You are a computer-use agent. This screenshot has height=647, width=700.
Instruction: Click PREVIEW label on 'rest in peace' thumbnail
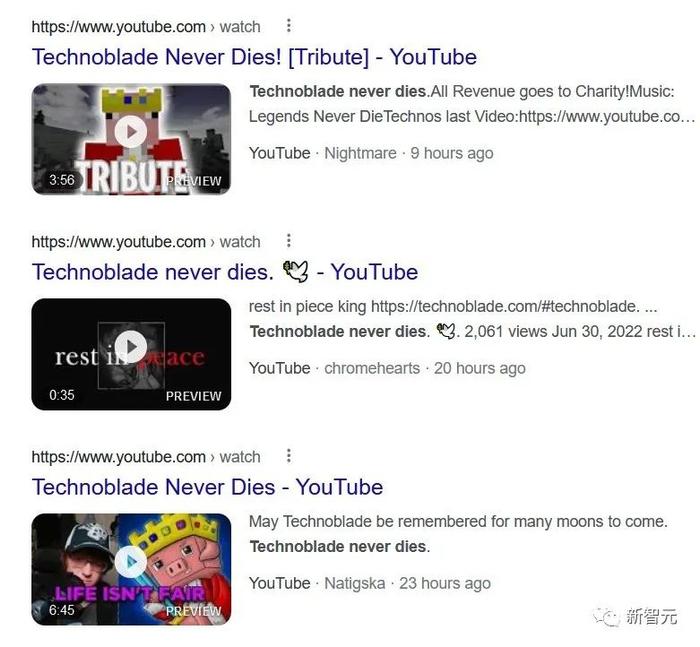(193, 396)
